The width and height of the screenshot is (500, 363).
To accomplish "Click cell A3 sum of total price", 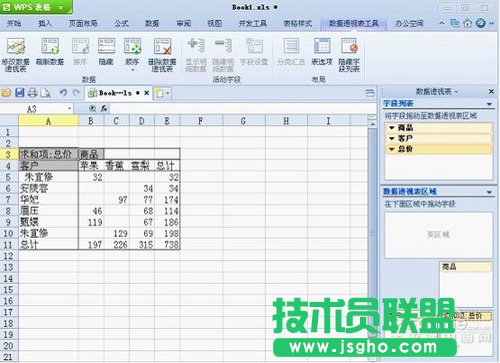I will (49, 154).
